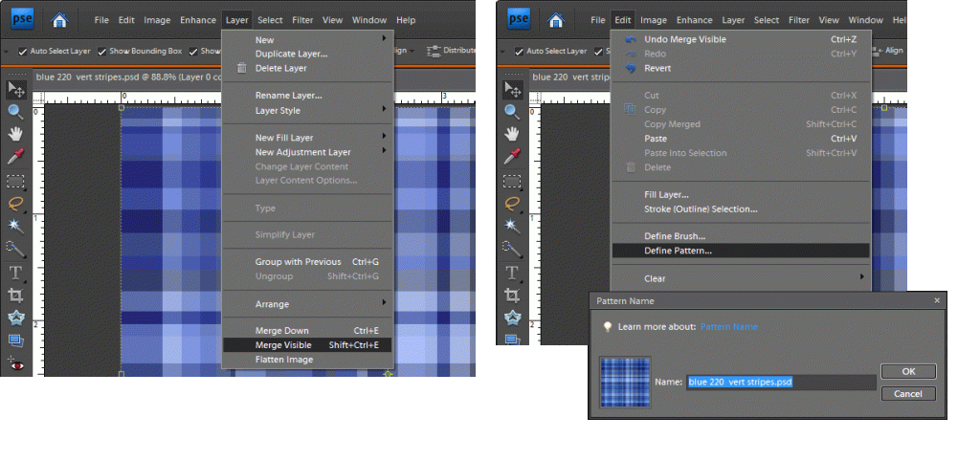Image resolution: width=980 pixels, height=461 pixels.
Task: Select the Lasso tool in the Edit-menu window
Action: (x=513, y=204)
